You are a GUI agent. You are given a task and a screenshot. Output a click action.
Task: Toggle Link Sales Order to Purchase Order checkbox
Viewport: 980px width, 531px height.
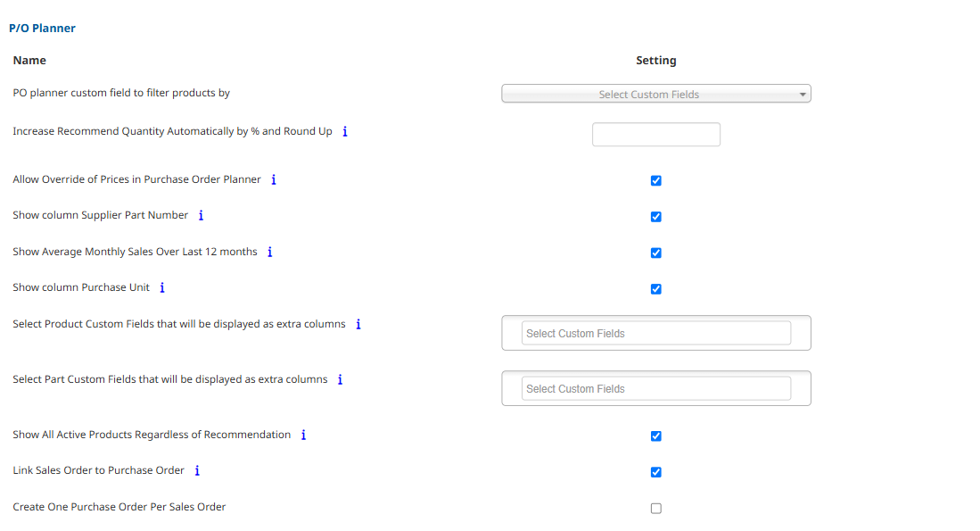(655, 472)
